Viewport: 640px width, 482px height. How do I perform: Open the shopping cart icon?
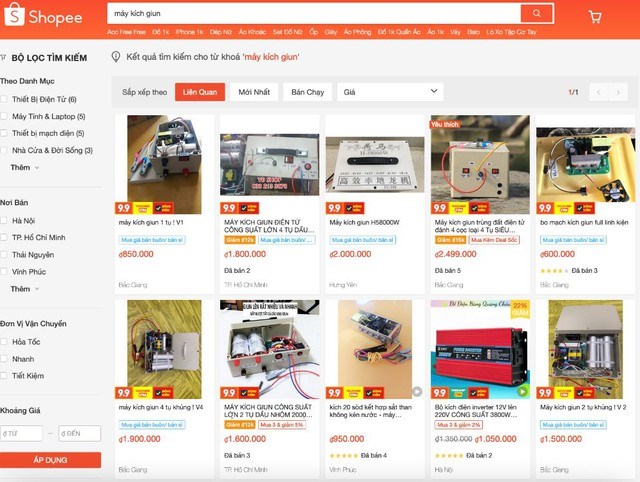coord(595,16)
